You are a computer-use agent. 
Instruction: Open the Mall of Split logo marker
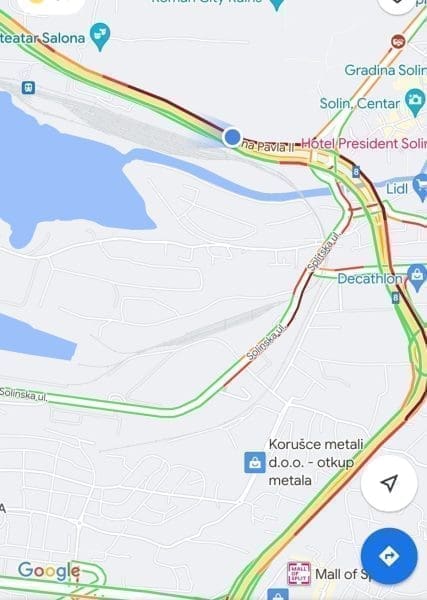coord(299,573)
